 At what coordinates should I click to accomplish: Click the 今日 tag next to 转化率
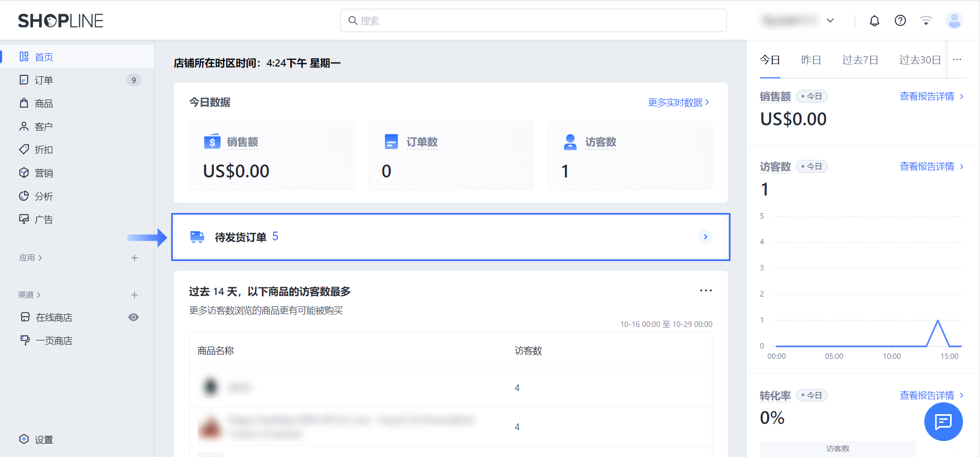[812, 396]
